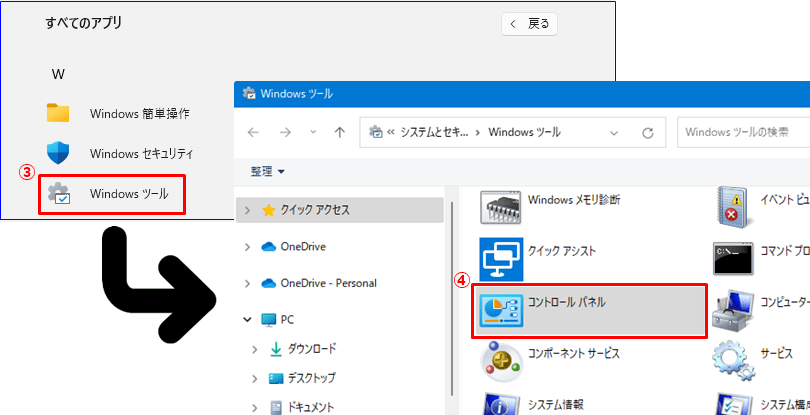
Task: Select デスクトップ in navigation pane
Action: (311, 379)
